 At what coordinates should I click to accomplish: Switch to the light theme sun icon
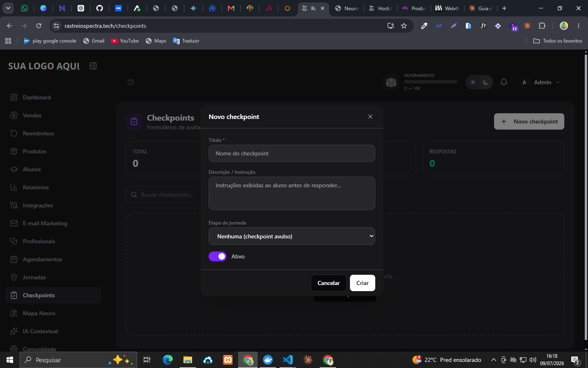point(473,82)
